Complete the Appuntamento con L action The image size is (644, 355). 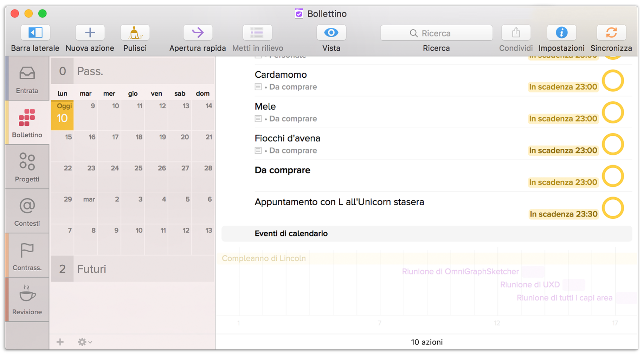tap(613, 208)
